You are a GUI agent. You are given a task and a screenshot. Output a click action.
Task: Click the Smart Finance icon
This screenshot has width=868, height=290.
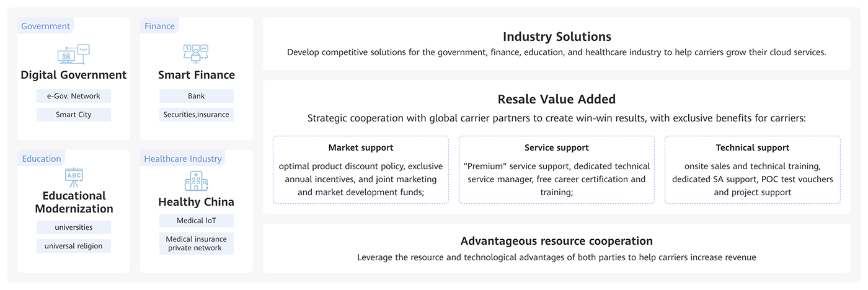[x=196, y=54]
